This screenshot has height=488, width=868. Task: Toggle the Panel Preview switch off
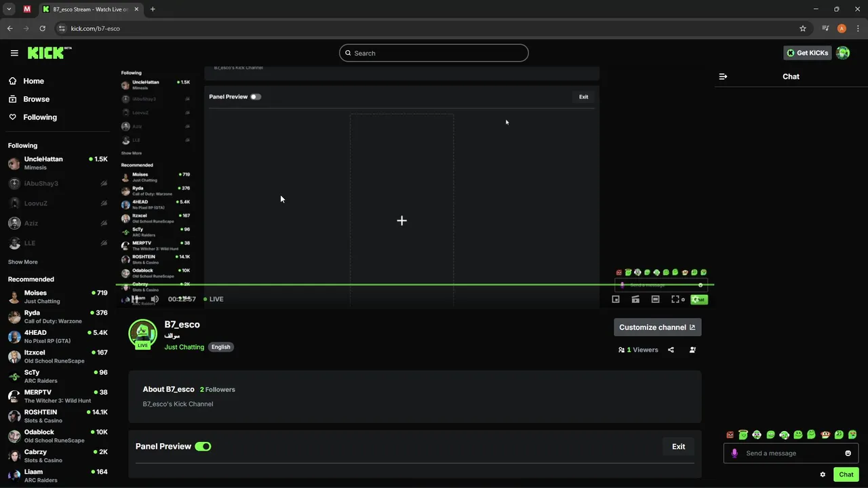203,447
